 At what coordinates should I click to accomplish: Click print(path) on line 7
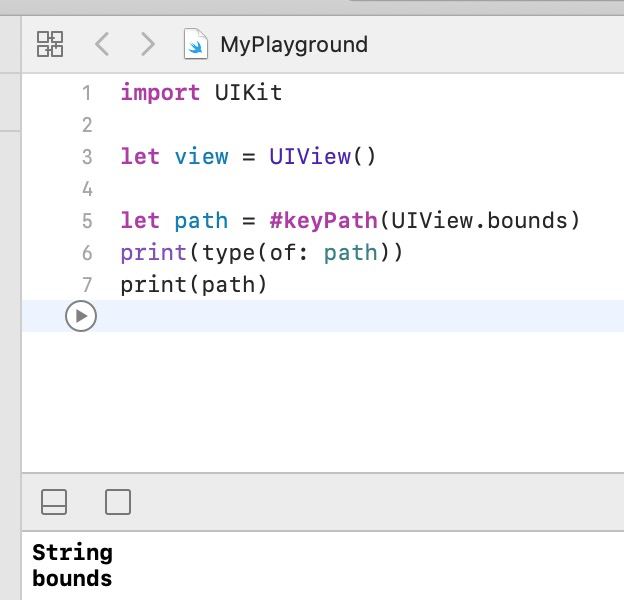tap(193, 285)
